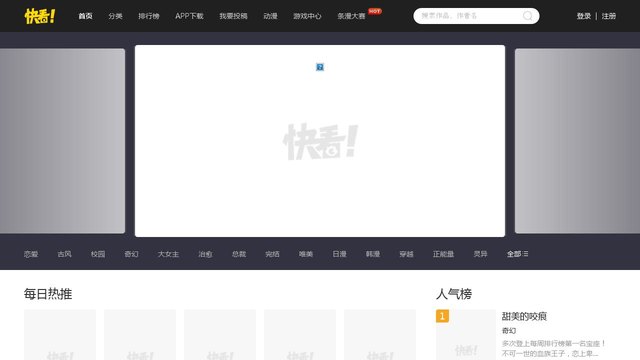640x360 pixels.
Task: Select the previous carousel slide on left
Action: tap(62, 141)
